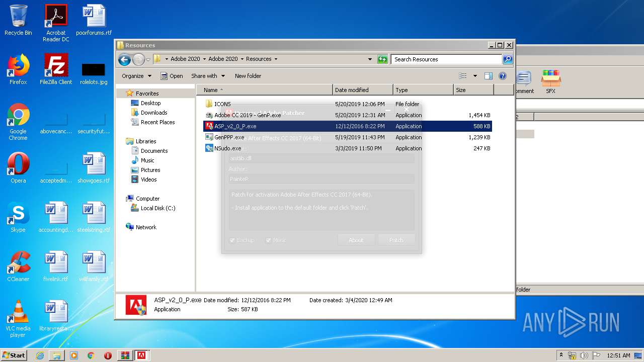Viewport: 644px width, 362px height.
Task: Click the Resources breadcrumb segment
Action: tap(259, 59)
